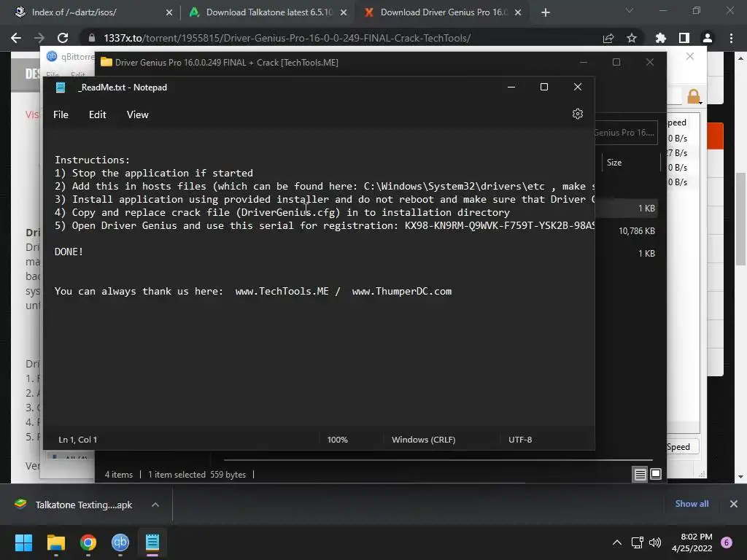Open notification center badge
The width and height of the screenshot is (747, 560).
click(727, 542)
